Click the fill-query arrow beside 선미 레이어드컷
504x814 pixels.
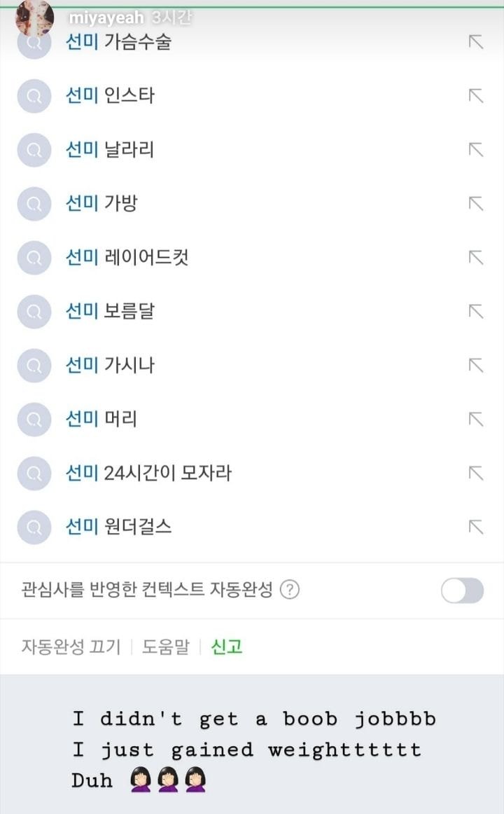click(476, 257)
